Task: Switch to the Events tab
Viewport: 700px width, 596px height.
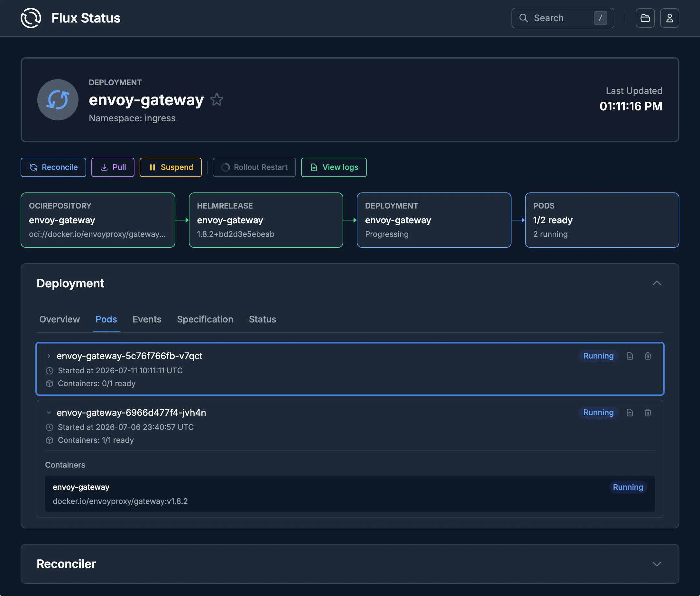Action: pos(147,319)
